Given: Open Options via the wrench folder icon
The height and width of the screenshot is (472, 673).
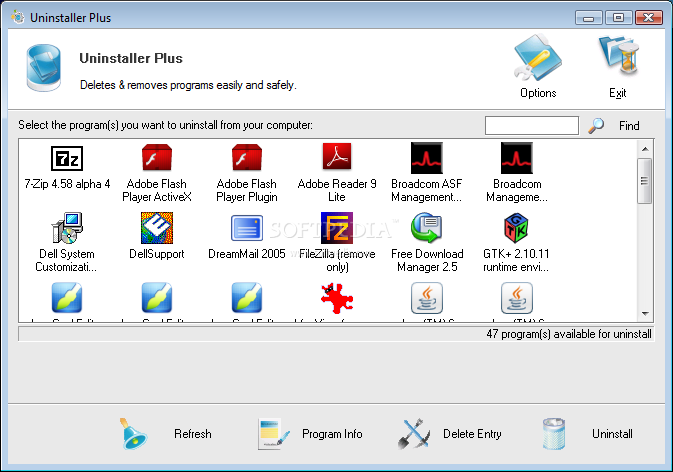Looking at the screenshot, I should pos(538,58).
